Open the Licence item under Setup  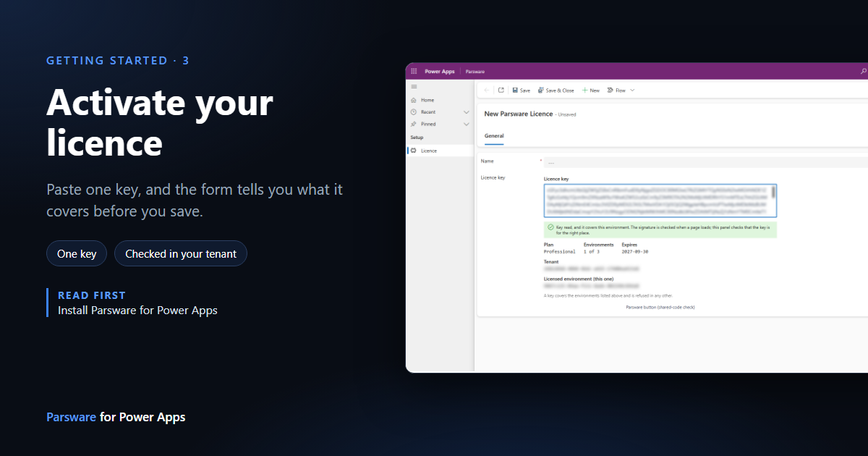pyautogui.click(x=440, y=151)
